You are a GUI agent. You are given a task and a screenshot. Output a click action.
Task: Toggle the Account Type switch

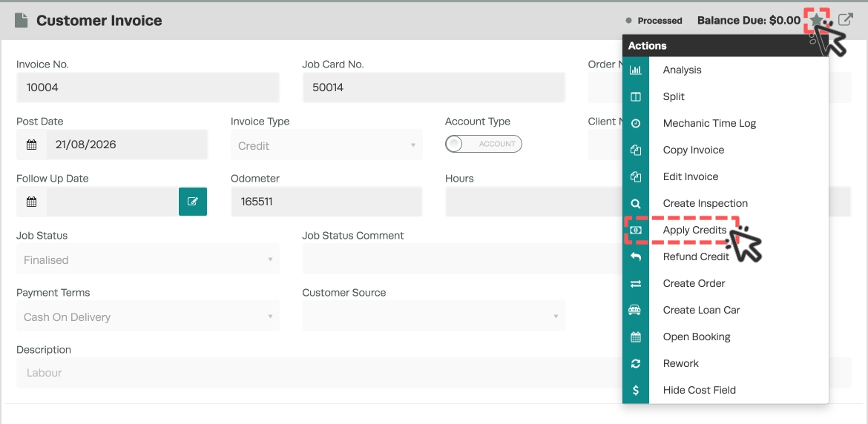483,144
